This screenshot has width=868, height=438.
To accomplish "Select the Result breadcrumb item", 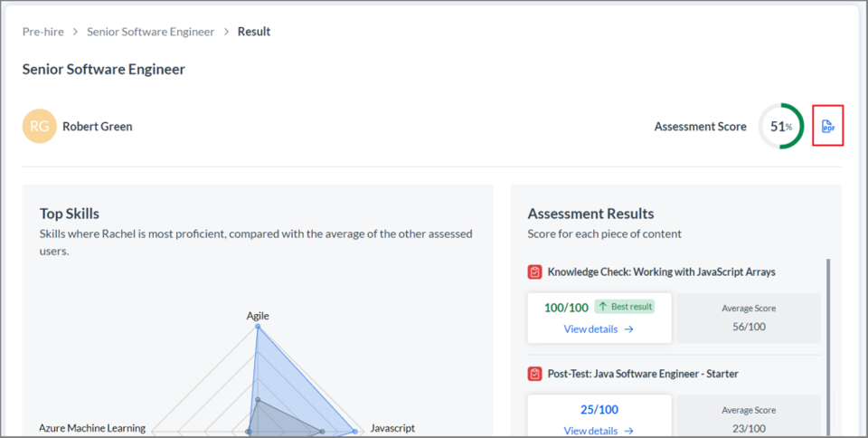I will coord(254,32).
